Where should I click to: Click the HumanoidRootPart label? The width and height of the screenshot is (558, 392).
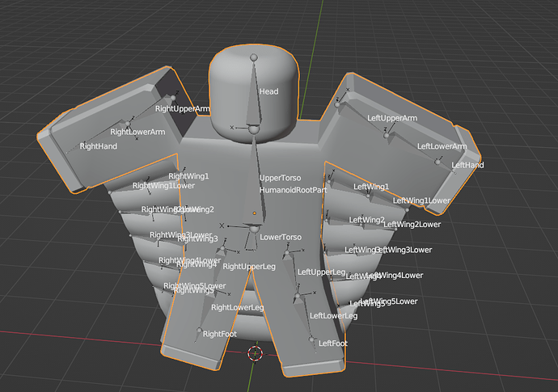(x=293, y=190)
